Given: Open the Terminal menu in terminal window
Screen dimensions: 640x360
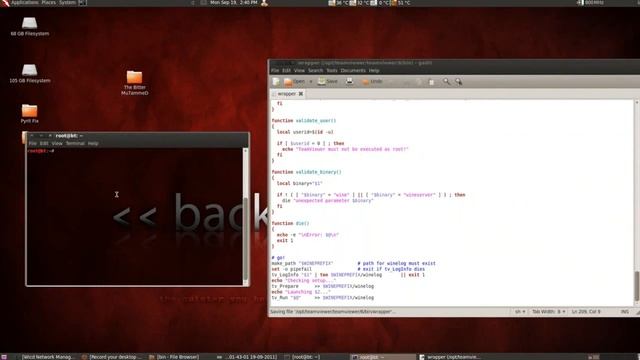Looking at the screenshot, I should click(75, 144).
